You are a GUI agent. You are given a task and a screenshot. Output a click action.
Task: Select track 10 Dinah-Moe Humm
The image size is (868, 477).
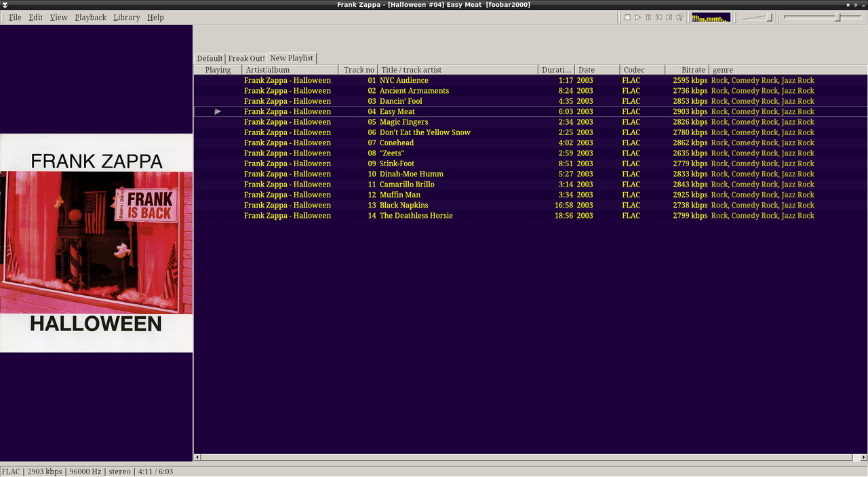click(x=530, y=174)
